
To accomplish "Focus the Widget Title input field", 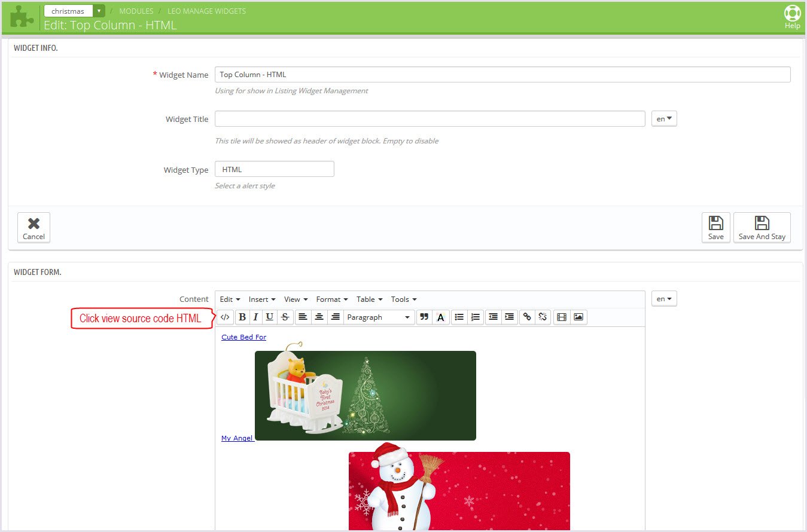I will [x=430, y=119].
